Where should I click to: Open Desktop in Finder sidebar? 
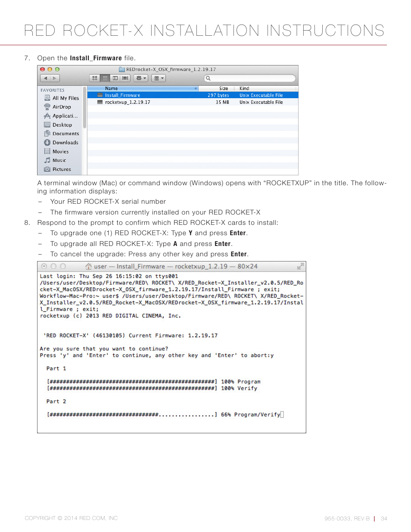58,125
